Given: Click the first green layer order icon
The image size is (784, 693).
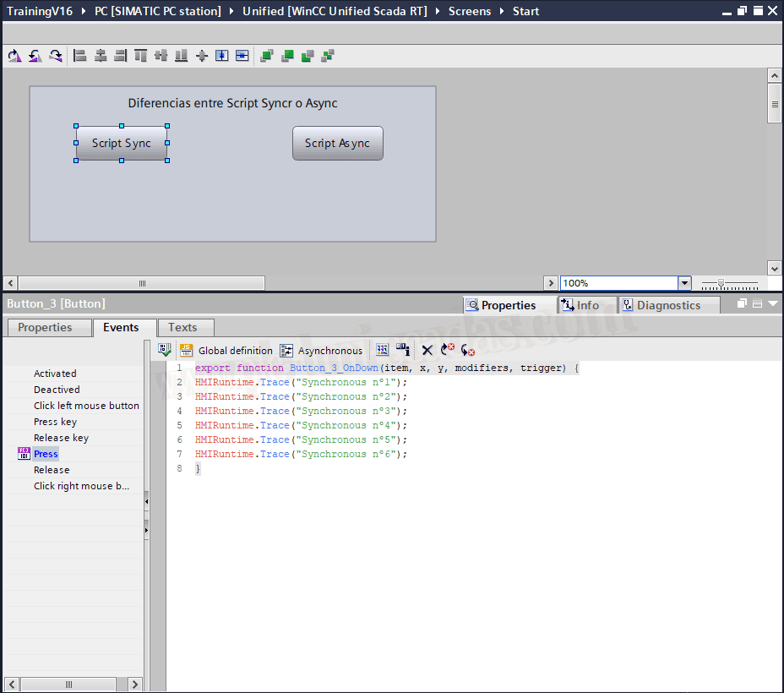Looking at the screenshot, I should pos(267,56).
